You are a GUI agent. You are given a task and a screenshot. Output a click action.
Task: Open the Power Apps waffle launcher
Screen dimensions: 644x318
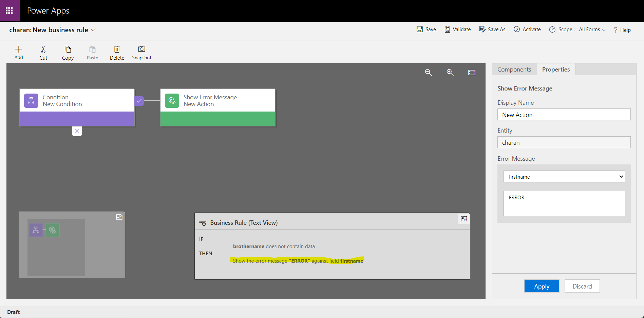pyautogui.click(x=10, y=11)
